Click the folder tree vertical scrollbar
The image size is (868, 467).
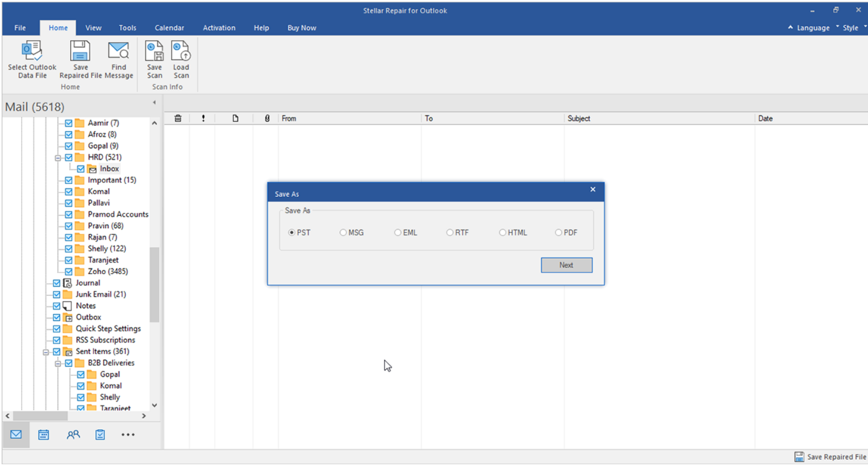coord(154,284)
